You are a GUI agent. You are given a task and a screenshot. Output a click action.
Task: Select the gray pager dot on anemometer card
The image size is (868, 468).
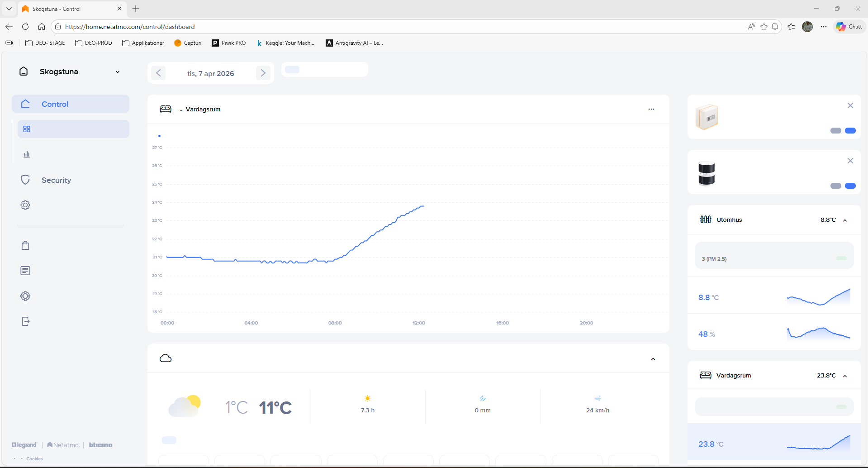835,186
